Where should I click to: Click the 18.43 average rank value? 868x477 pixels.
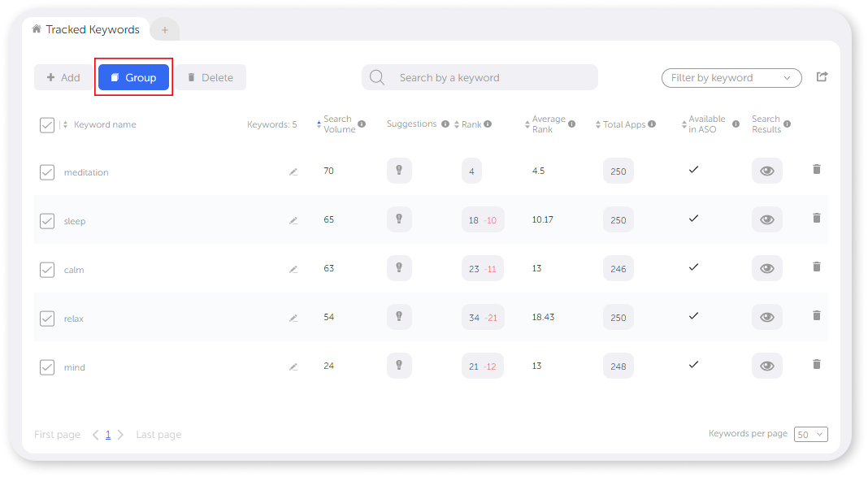543,317
